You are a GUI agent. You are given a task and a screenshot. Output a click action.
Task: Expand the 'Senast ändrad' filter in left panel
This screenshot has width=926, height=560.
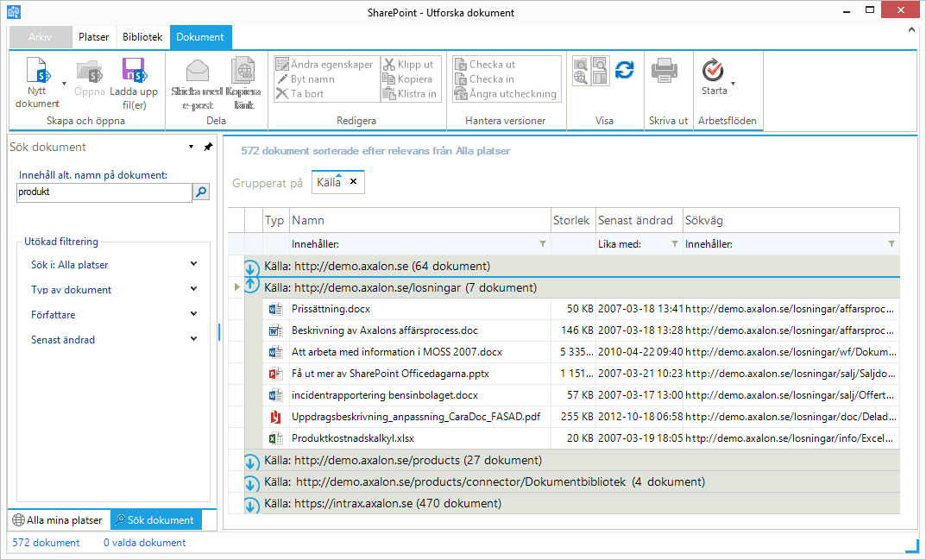(193, 338)
